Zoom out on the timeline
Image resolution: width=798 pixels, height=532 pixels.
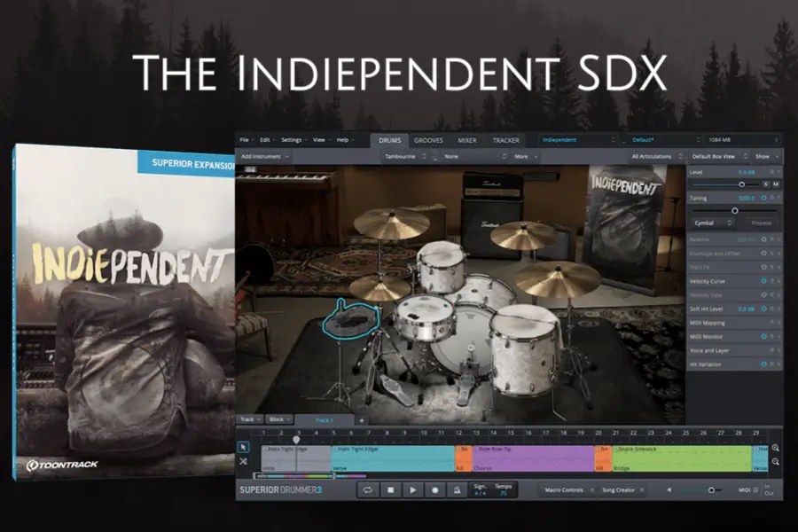coord(775,462)
